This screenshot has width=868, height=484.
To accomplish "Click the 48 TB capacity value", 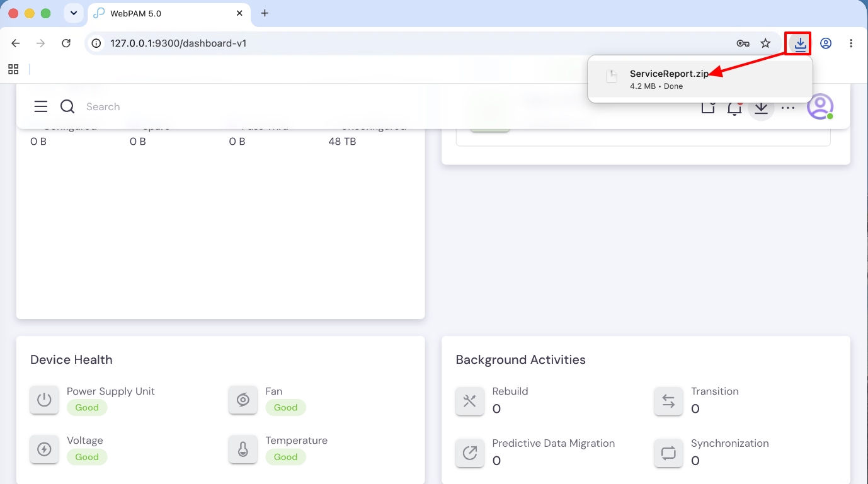I will pos(342,142).
